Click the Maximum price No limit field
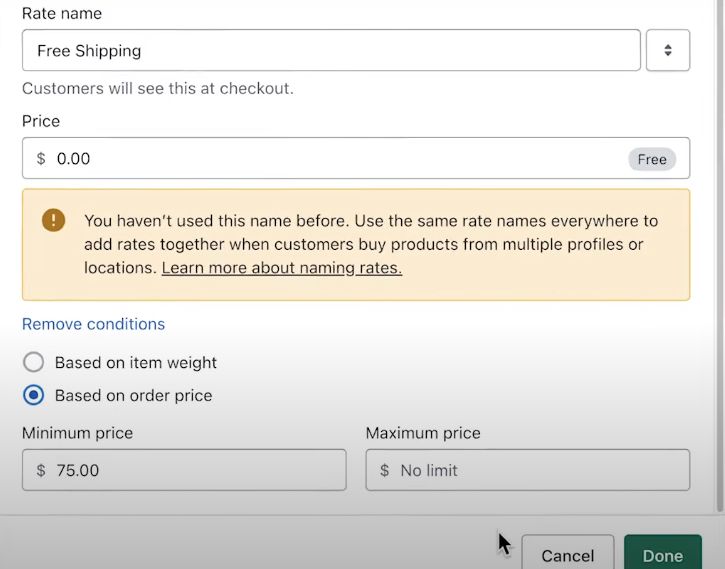Screen dimensions: 725x569 click(x=528, y=470)
